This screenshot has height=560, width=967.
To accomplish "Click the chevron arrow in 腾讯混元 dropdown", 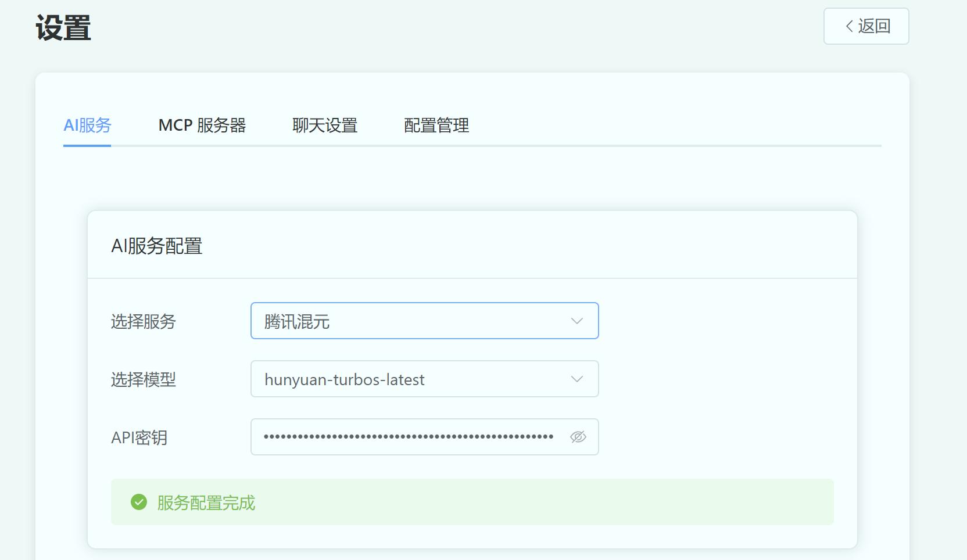I will click(x=576, y=321).
